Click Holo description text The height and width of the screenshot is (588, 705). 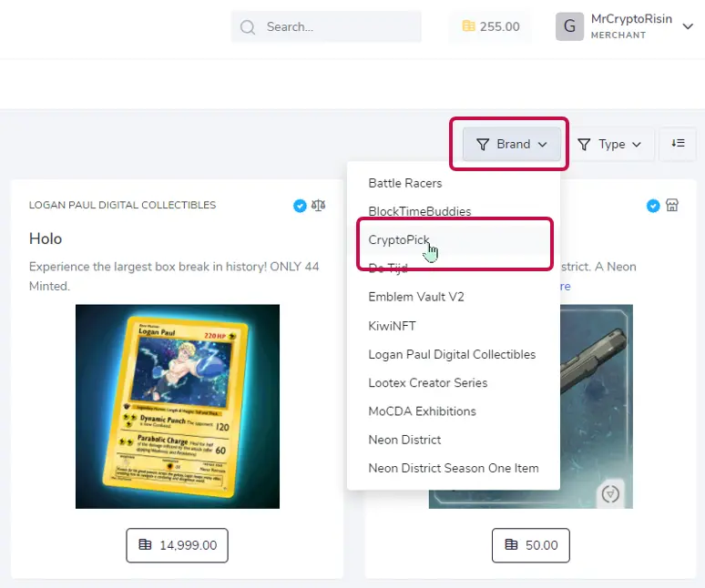click(x=174, y=277)
